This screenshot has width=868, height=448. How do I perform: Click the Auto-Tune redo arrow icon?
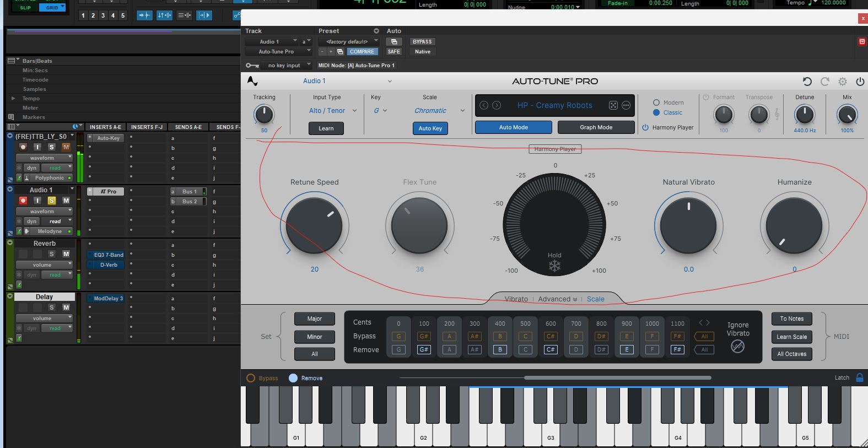(825, 82)
